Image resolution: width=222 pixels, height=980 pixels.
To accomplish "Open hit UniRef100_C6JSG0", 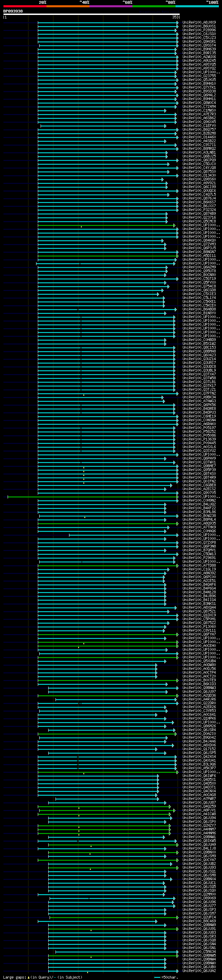I will click(199, 34).
